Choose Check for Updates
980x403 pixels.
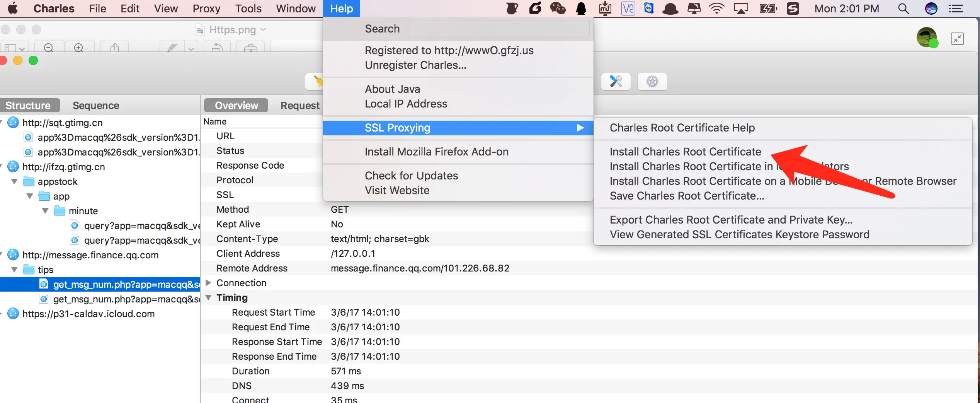click(x=411, y=176)
